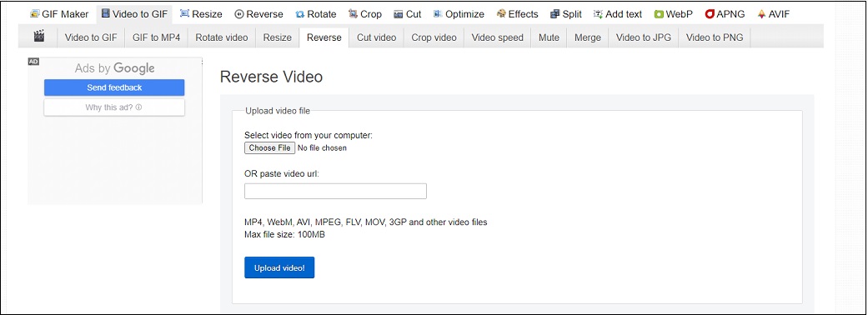
Task: Switch to the Resize subtab
Action: 278,37
